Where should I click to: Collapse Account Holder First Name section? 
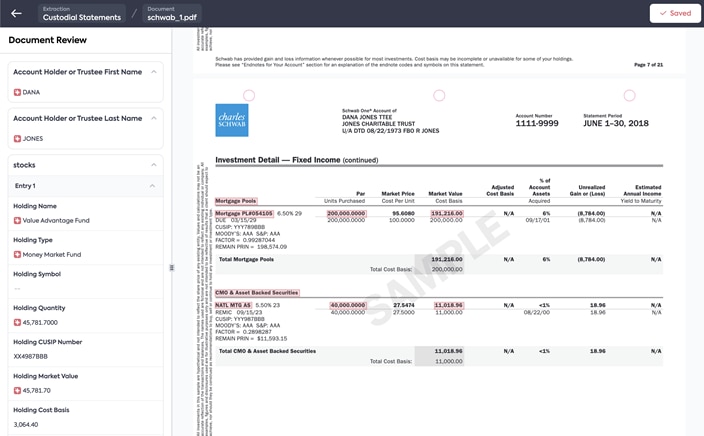point(154,72)
